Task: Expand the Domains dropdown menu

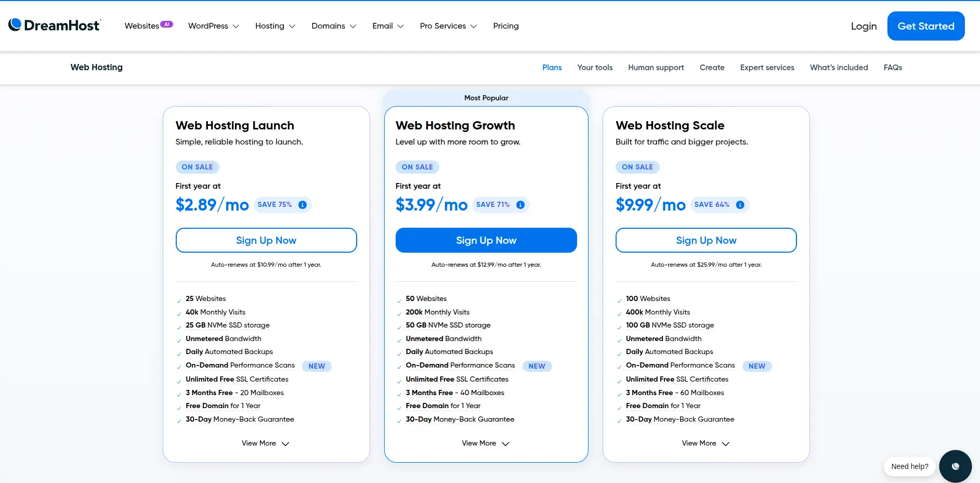Action: [x=334, y=26]
